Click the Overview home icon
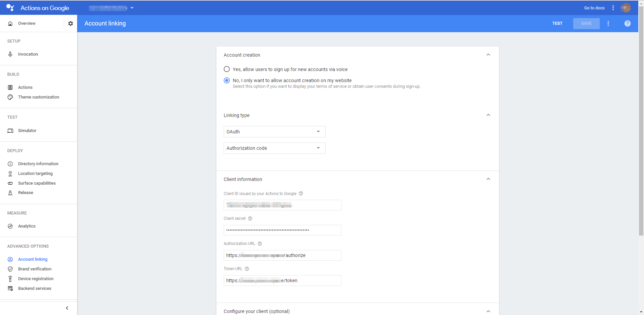 click(x=10, y=23)
